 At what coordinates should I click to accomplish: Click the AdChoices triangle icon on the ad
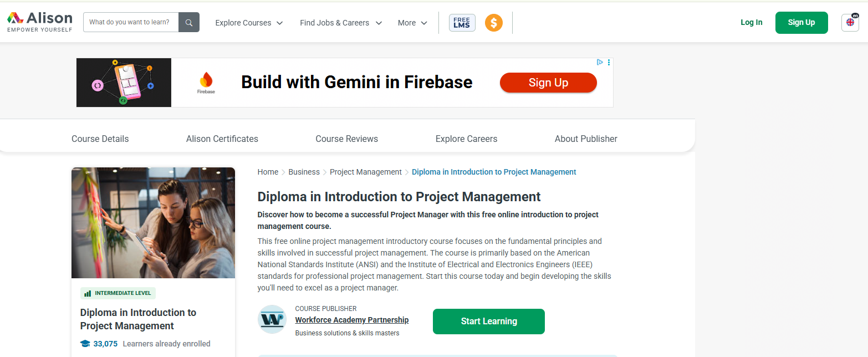tap(600, 62)
